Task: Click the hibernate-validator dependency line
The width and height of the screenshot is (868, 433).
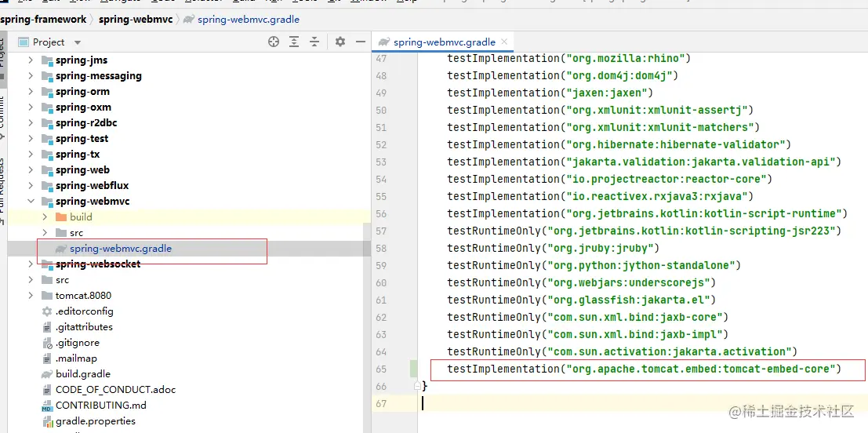Action: click(619, 144)
